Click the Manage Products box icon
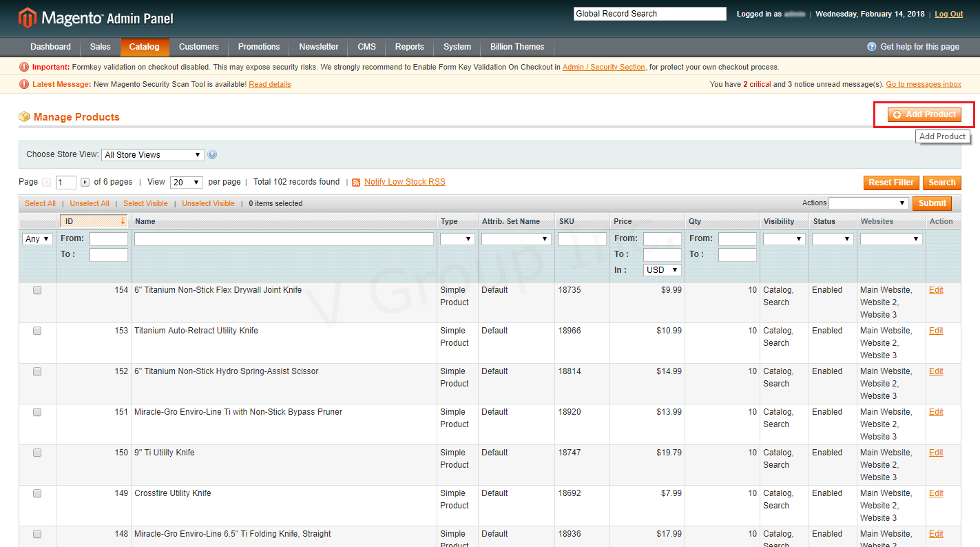 tap(24, 117)
